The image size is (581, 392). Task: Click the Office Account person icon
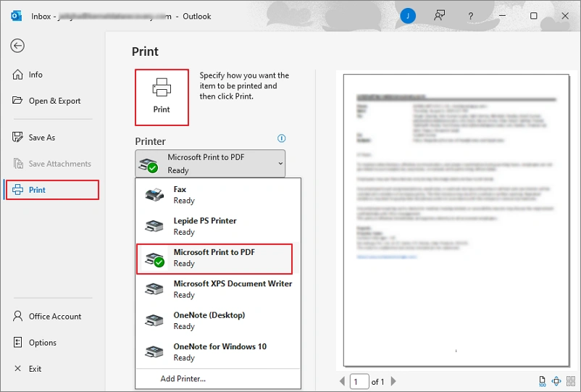click(17, 316)
